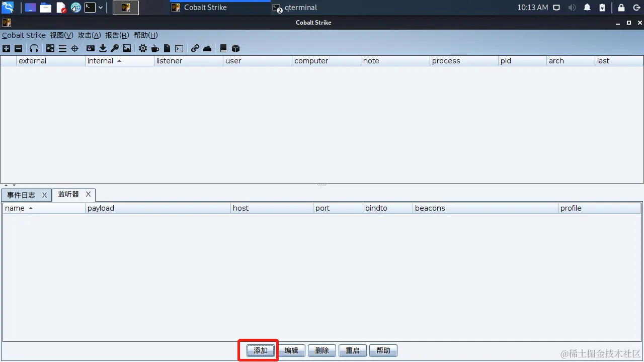Click the coffee cup Java applet icon
The image size is (644, 362).
[x=155, y=49]
